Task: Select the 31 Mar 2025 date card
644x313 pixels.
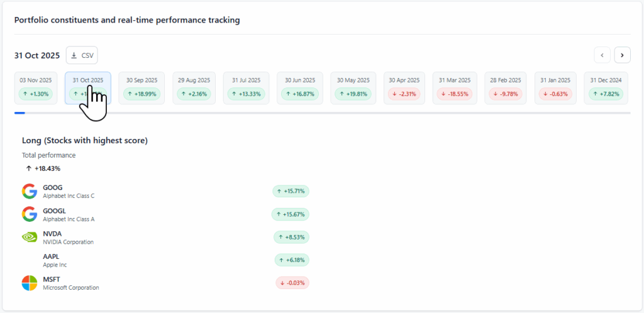Action: click(x=455, y=87)
